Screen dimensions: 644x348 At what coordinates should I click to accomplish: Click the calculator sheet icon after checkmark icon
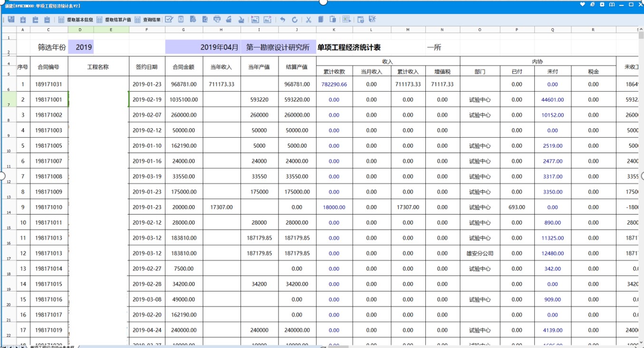(x=181, y=19)
